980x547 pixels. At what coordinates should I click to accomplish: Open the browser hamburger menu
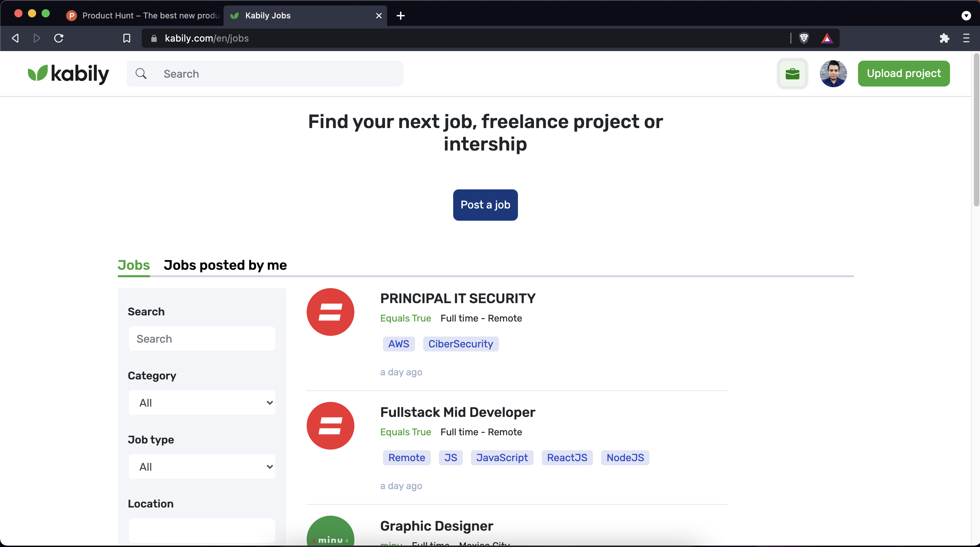(966, 38)
